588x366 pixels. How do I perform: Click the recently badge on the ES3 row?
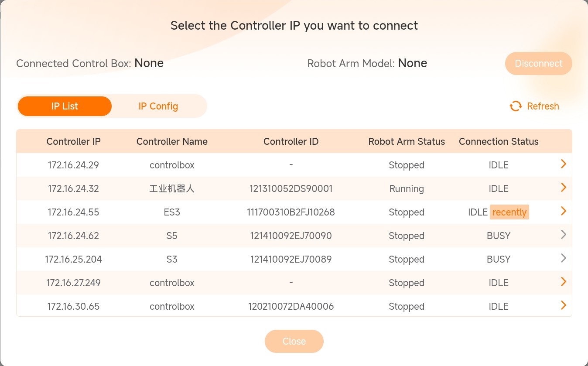click(509, 212)
